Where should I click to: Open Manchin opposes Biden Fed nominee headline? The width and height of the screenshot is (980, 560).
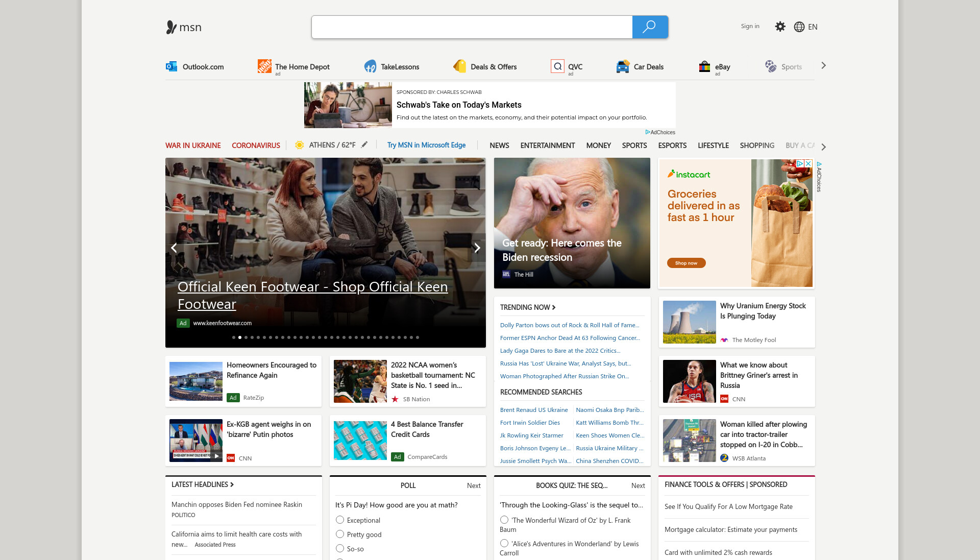point(237,504)
